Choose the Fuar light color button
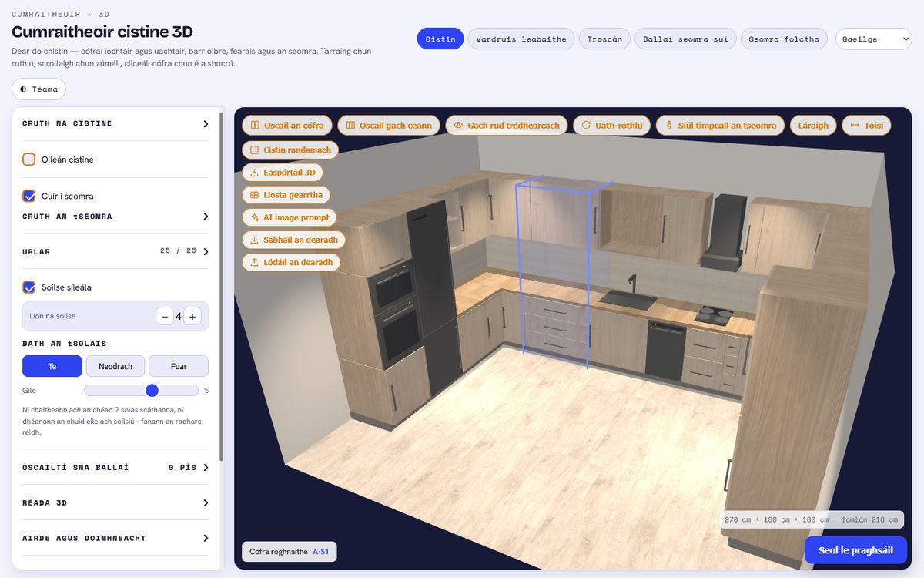Image resolution: width=924 pixels, height=578 pixels. click(179, 366)
